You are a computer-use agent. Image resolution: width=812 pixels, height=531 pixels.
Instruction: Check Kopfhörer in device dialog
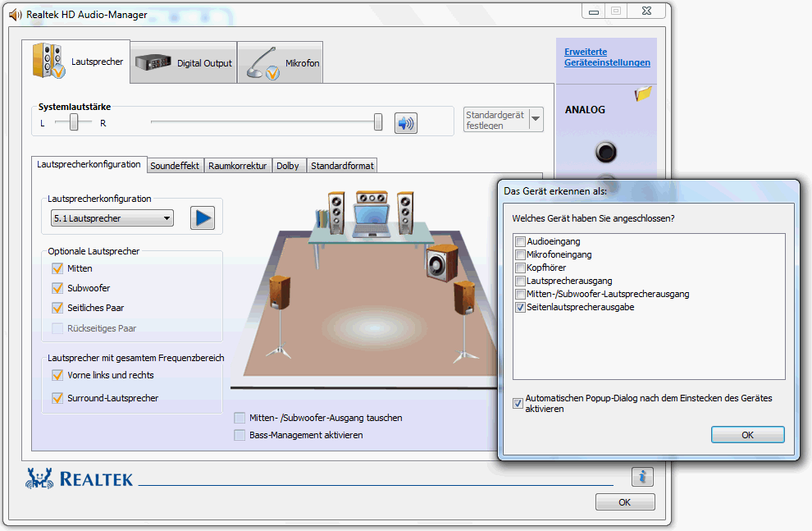(521, 268)
